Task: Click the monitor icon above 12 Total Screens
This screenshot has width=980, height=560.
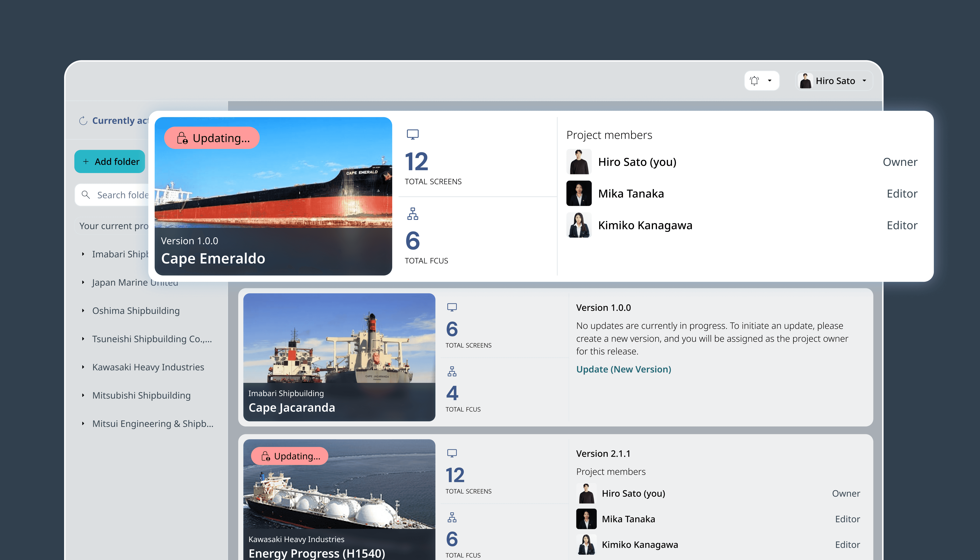Action: [412, 134]
